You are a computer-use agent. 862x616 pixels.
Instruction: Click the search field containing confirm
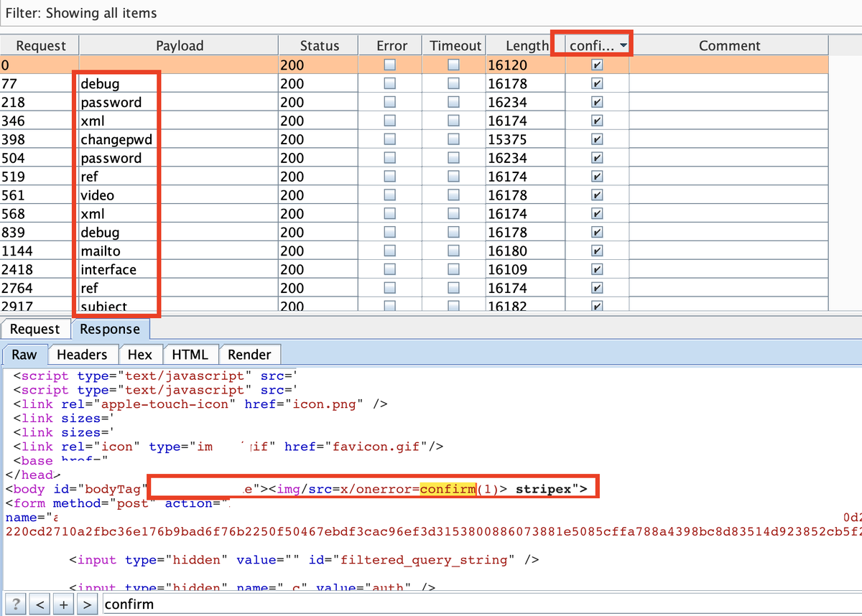[x=481, y=604]
